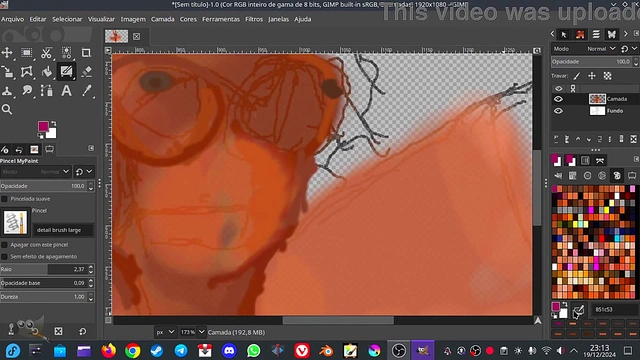The height and width of the screenshot is (360, 640).
Task: Open the Ferramentas menu
Action: click(221, 19)
